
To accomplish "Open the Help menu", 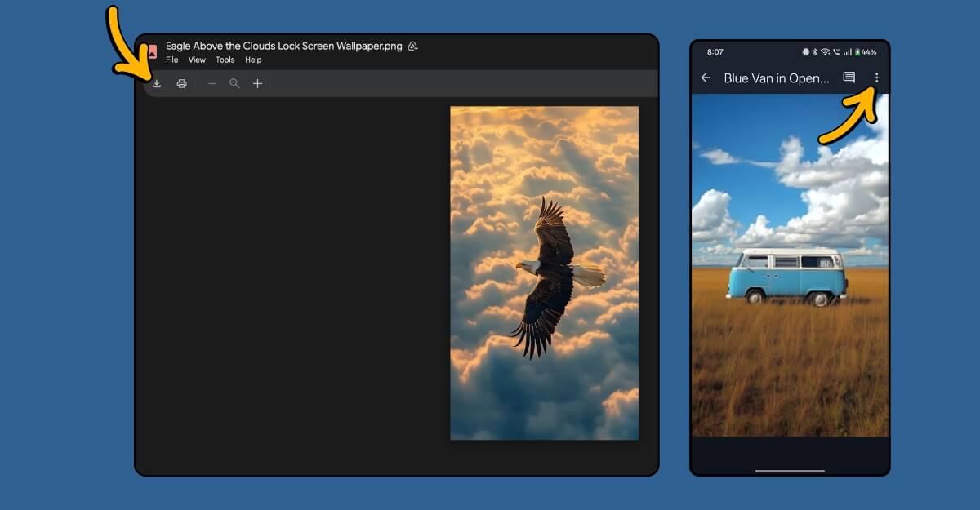I will (253, 60).
